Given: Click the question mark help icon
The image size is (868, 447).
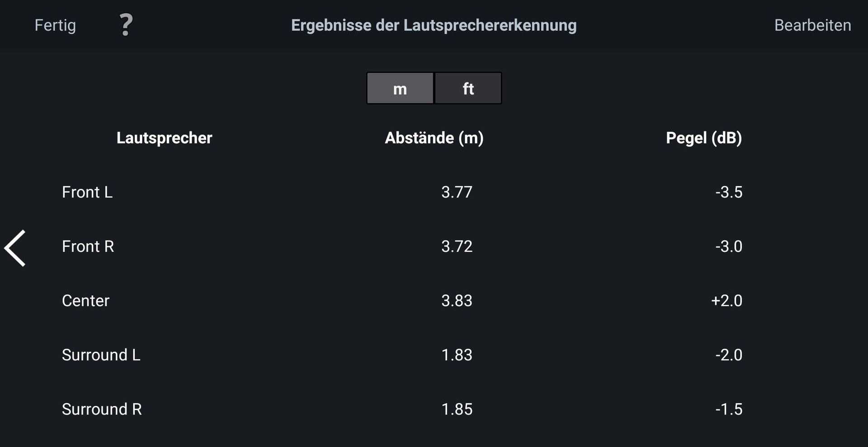Looking at the screenshot, I should [126, 25].
